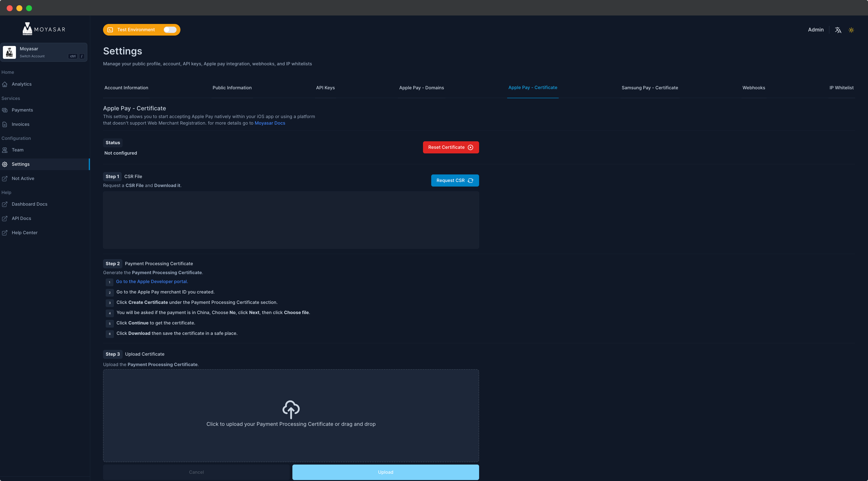Switch to the Webhooks tab

tap(753, 88)
